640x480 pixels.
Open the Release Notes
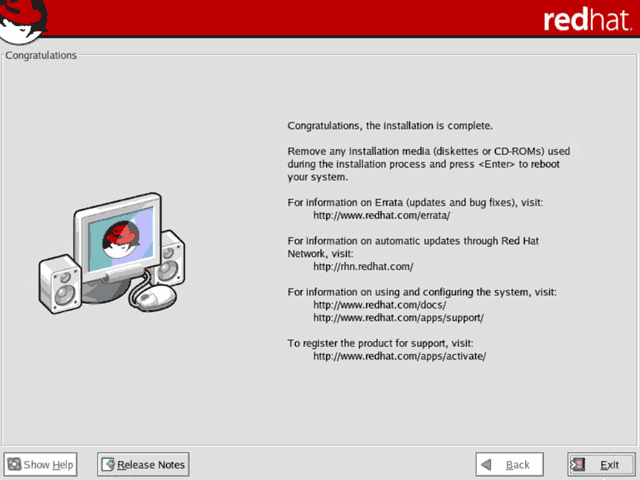[142, 464]
